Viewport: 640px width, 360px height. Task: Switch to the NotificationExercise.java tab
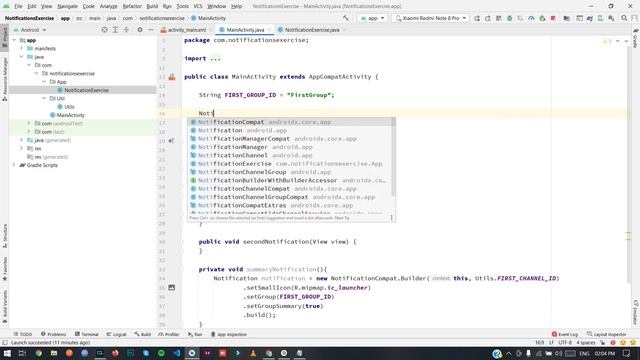311,30
